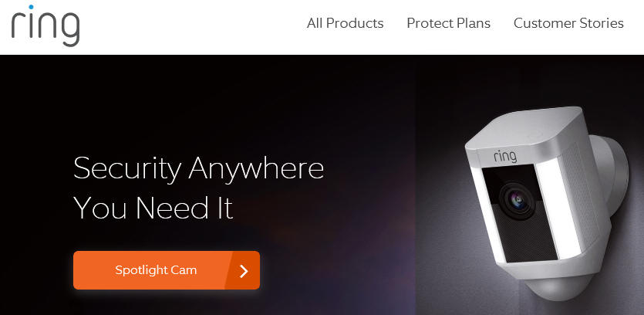This screenshot has height=315, width=644.
Task: Click the blue dot above the ring logo
Action: coord(32,7)
